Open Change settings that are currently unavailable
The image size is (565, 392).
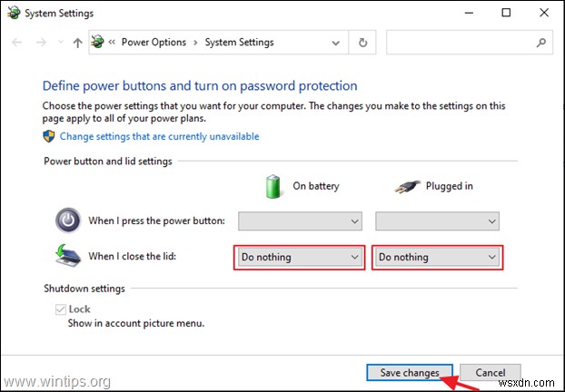click(x=159, y=136)
